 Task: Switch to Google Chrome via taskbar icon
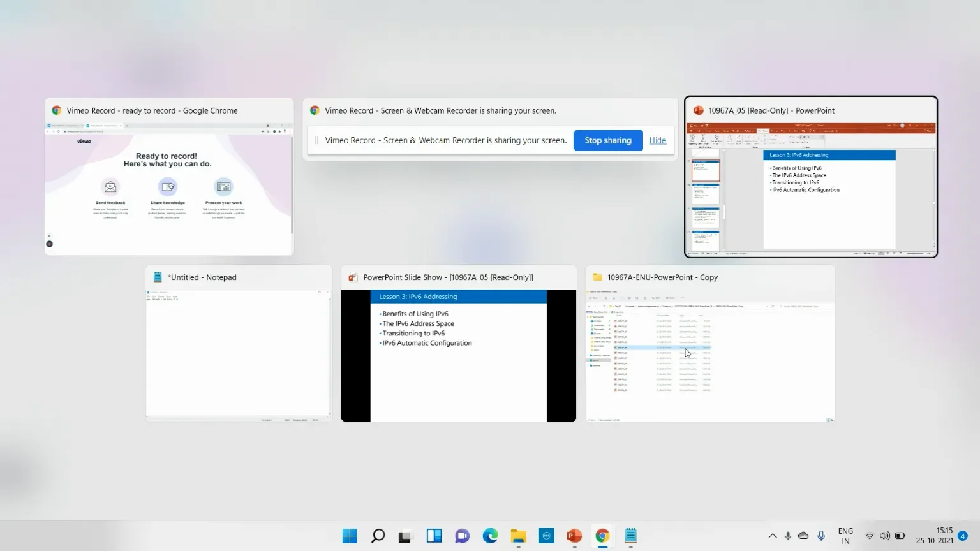[602, 536]
